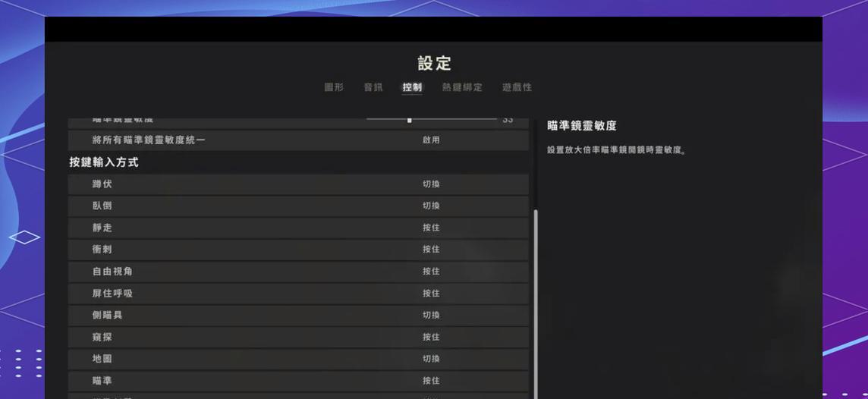Click the description text 設置放大倍率瞄準鏡開鏡時靈敏度

(617, 150)
